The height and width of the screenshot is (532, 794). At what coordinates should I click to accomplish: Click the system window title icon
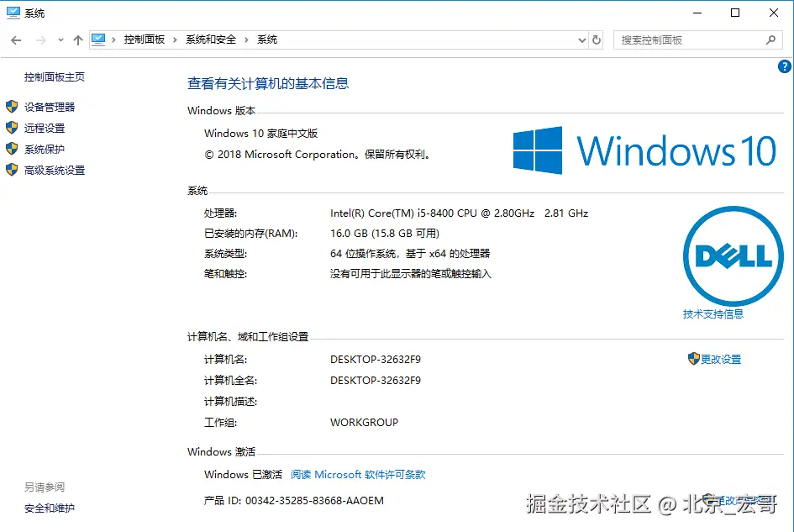[13, 13]
